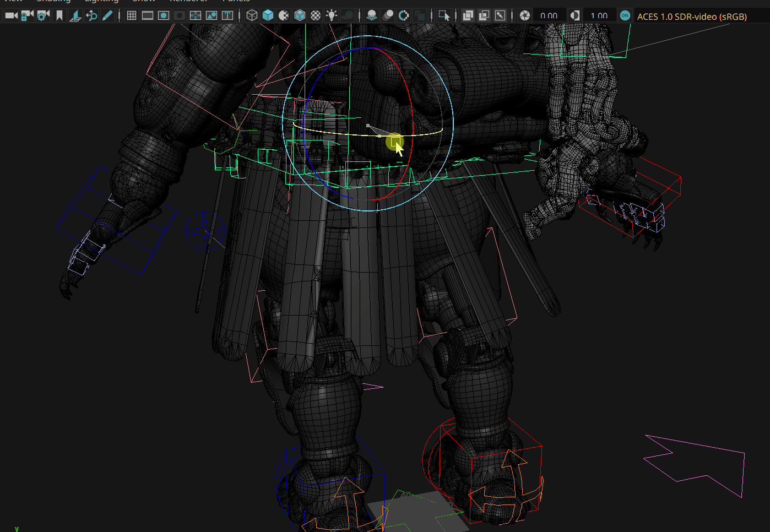
Task: Toggle the Shadows icon
Action: (x=348, y=15)
